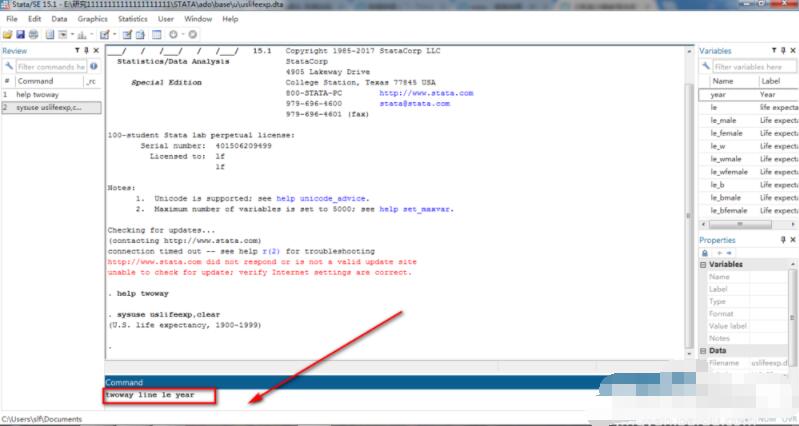This screenshot has width=799, height=426.
Task: Select the le_female variable row
Action: click(x=748, y=133)
